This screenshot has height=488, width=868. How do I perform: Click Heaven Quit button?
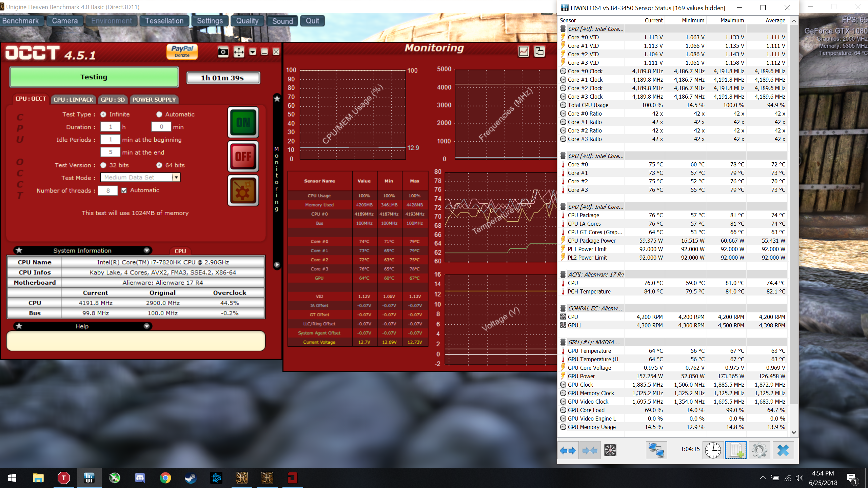click(x=312, y=21)
